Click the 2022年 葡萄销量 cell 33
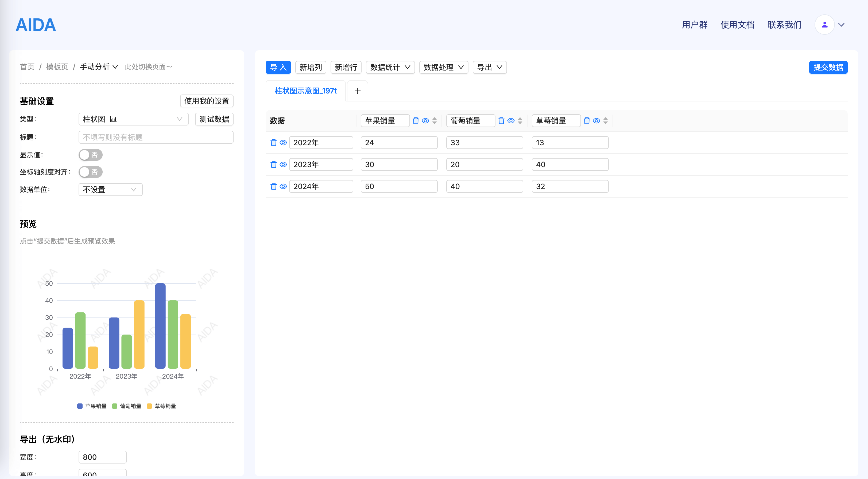Viewport: 868px width, 479px height. (485, 142)
